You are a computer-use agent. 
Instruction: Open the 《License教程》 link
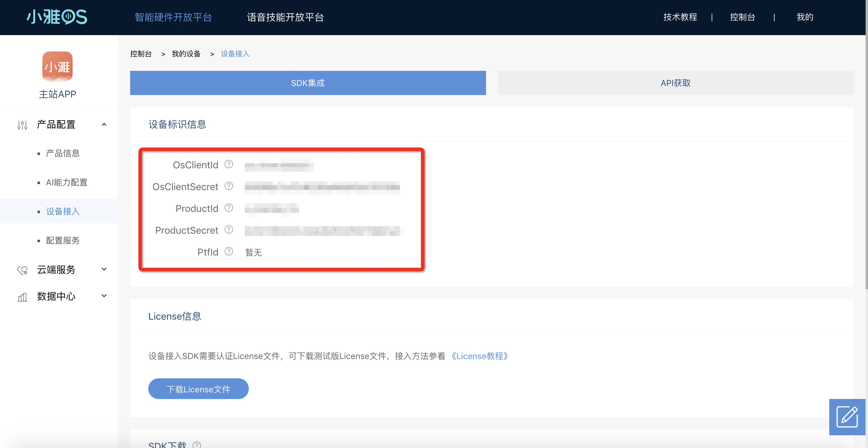click(479, 356)
